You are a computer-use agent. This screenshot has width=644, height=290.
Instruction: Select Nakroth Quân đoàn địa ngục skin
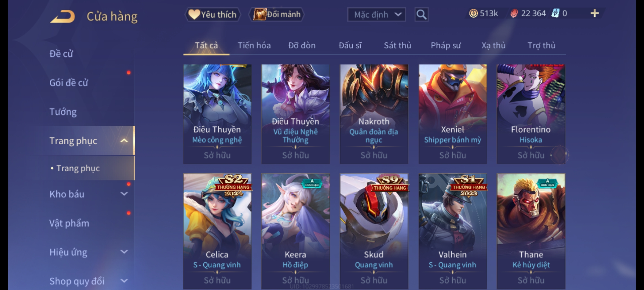[x=374, y=114]
